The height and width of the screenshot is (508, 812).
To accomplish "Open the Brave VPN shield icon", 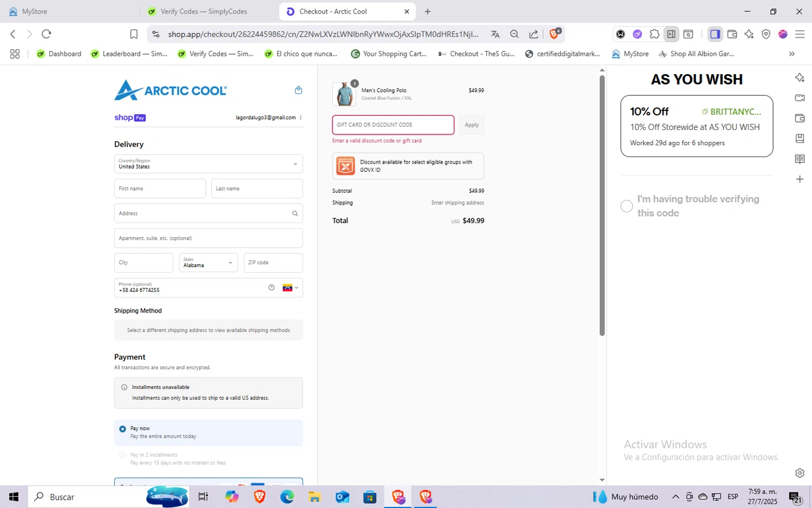I will point(766,34).
